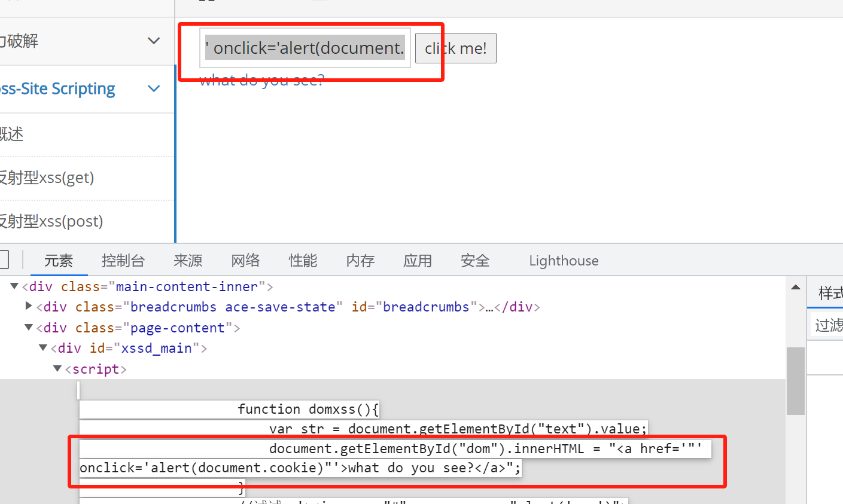Expand the 破解 sidebar menu chevron
The height and width of the screenshot is (504, 843).
[x=154, y=41]
